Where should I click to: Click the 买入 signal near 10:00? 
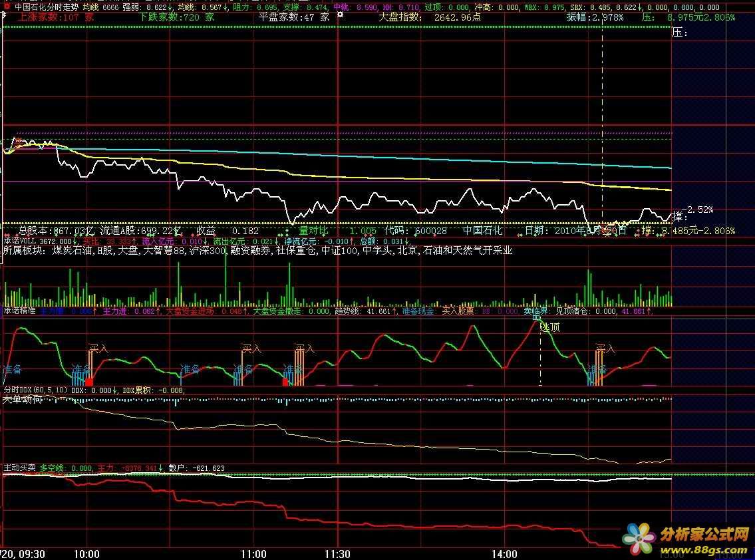coord(98,348)
